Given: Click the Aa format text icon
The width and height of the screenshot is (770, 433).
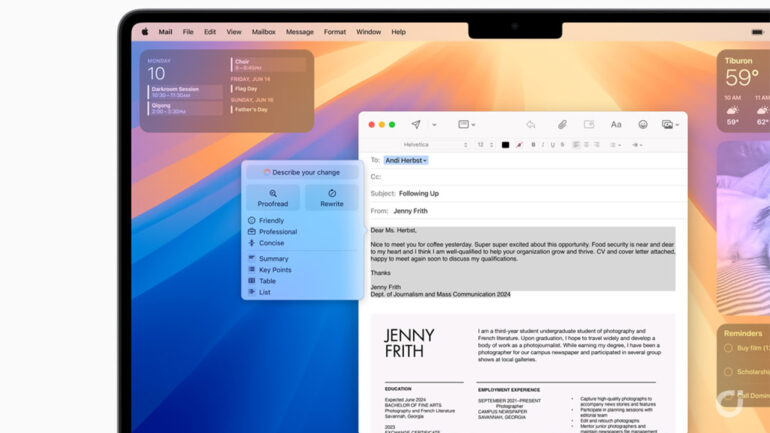Looking at the screenshot, I should [x=616, y=125].
